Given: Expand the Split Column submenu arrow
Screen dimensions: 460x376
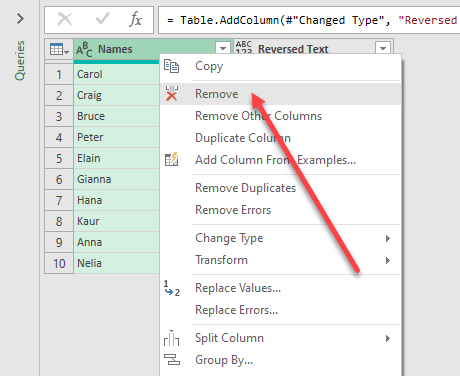Looking at the screenshot, I should pos(387,339).
